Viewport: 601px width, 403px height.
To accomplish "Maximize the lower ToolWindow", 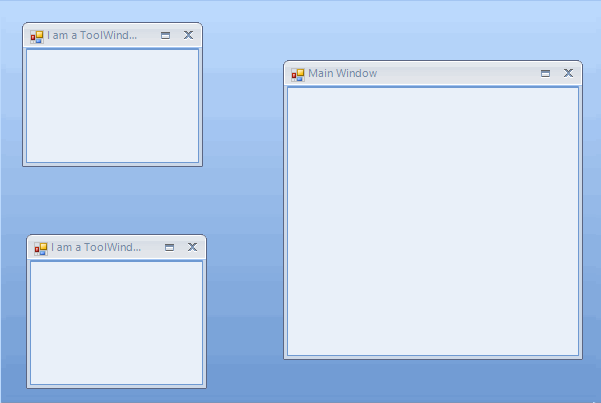I will 170,247.
